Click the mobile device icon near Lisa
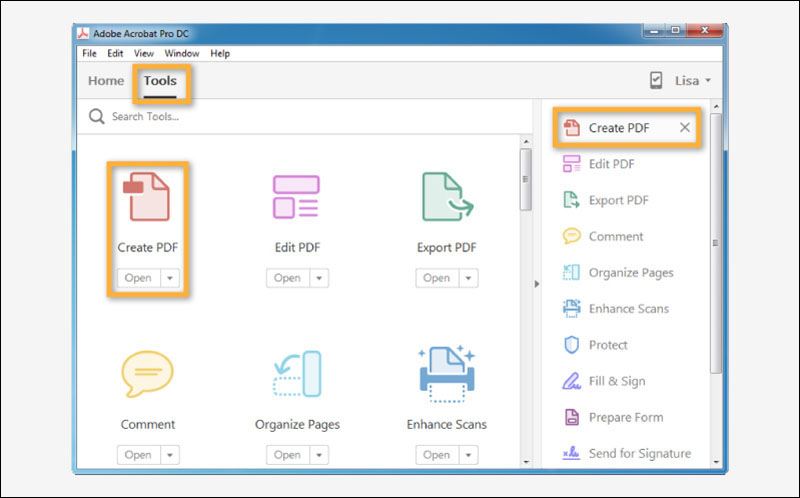Screen dimensions: 800x498 pyautogui.click(x=656, y=81)
